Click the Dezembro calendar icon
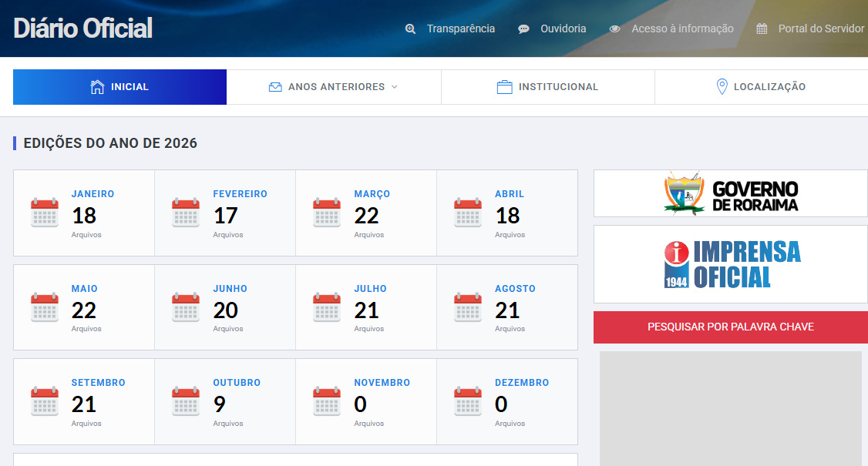The image size is (868, 466). pos(468,401)
